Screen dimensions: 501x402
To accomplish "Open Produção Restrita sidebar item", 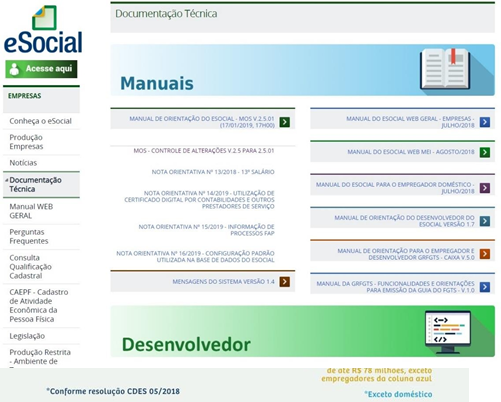I will tap(40, 357).
